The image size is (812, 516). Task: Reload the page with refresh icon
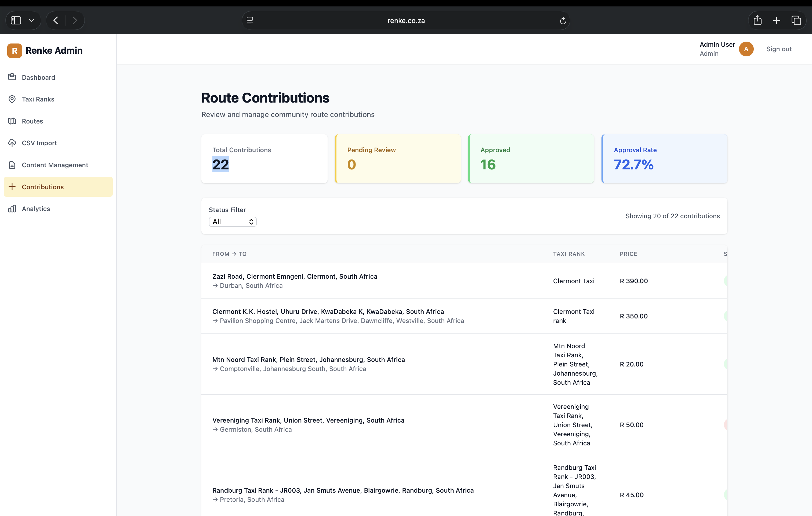(563, 21)
